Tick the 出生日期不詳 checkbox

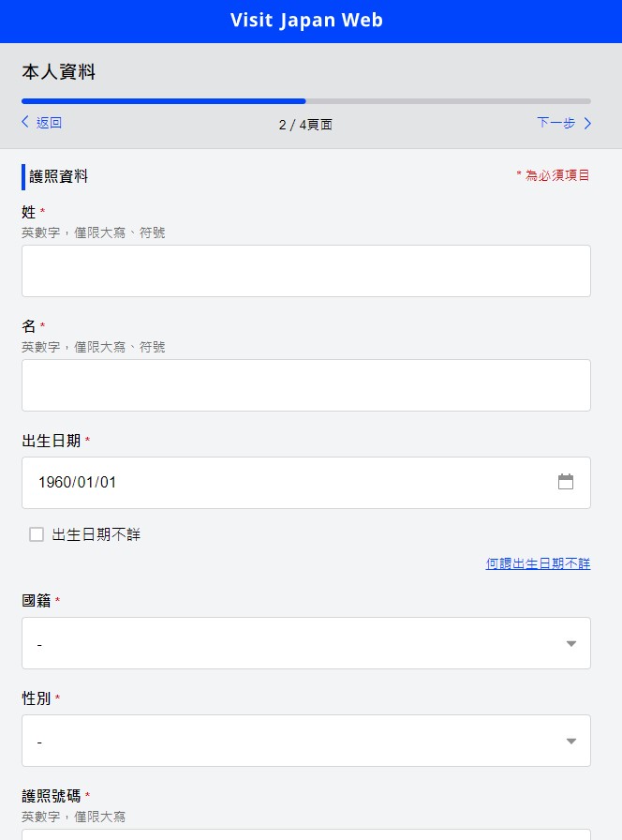37,534
